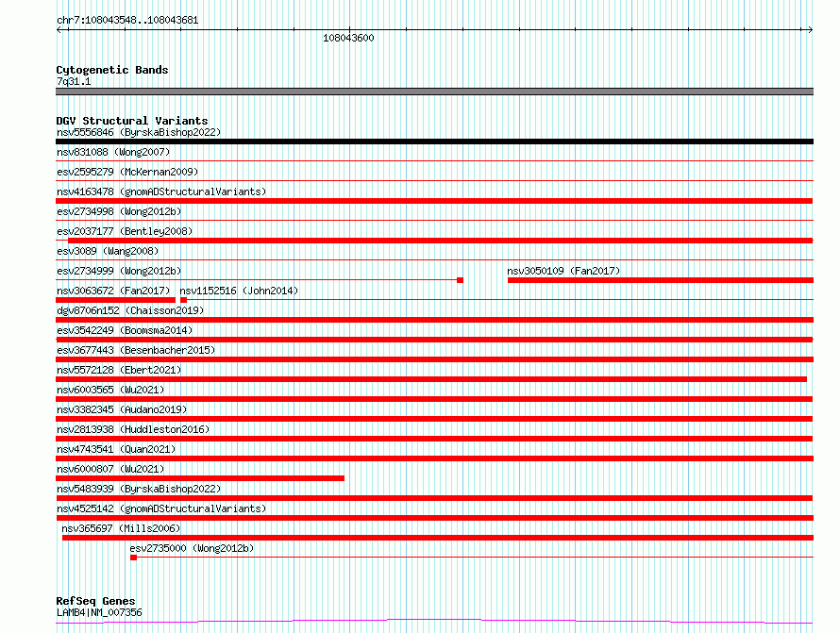Open variant esv3542249 (Boomsma2014)
This screenshot has height=633, width=840.
click(125, 330)
